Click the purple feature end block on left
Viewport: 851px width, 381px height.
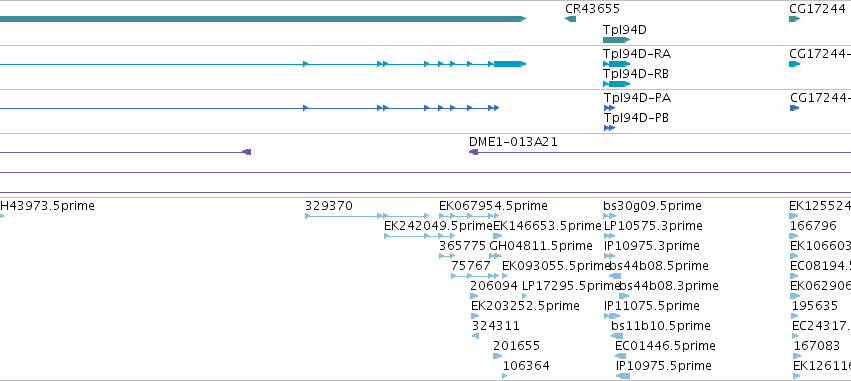pyautogui.click(x=246, y=152)
